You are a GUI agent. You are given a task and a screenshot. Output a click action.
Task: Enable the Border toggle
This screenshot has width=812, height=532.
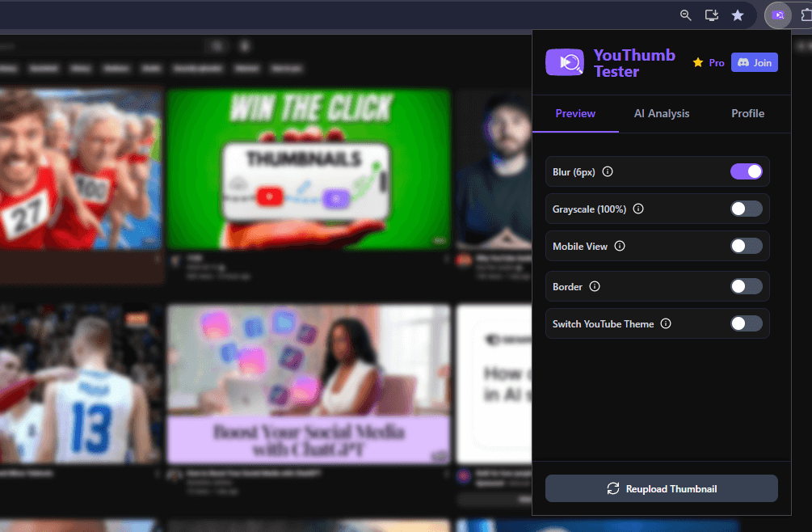746,286
